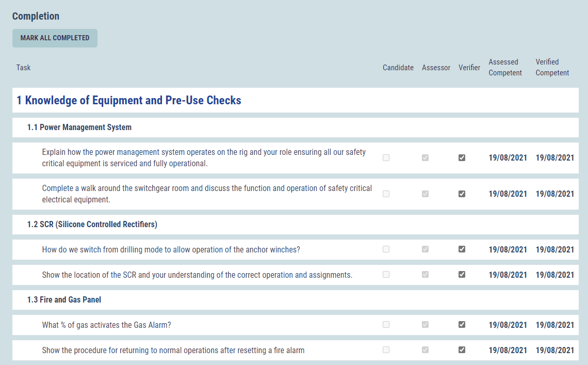This screenshot has height=365, width=588.
Task: Toggle Assessor checkbox for Gas Alarm percentage question
Action: tap(425, 325)
